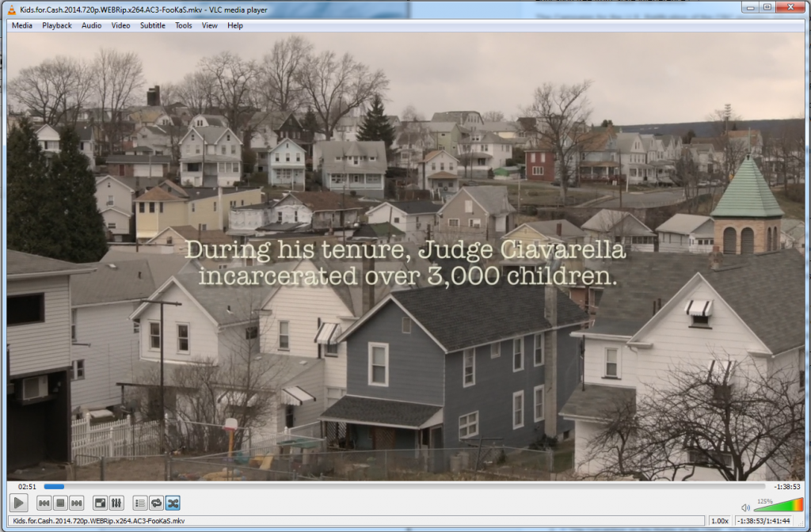
Task: Close the VLC media player window
Action: [x=790, y=7]
